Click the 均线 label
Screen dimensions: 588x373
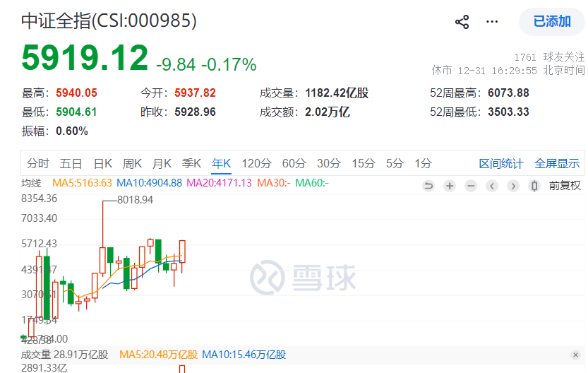pos(31,183)
